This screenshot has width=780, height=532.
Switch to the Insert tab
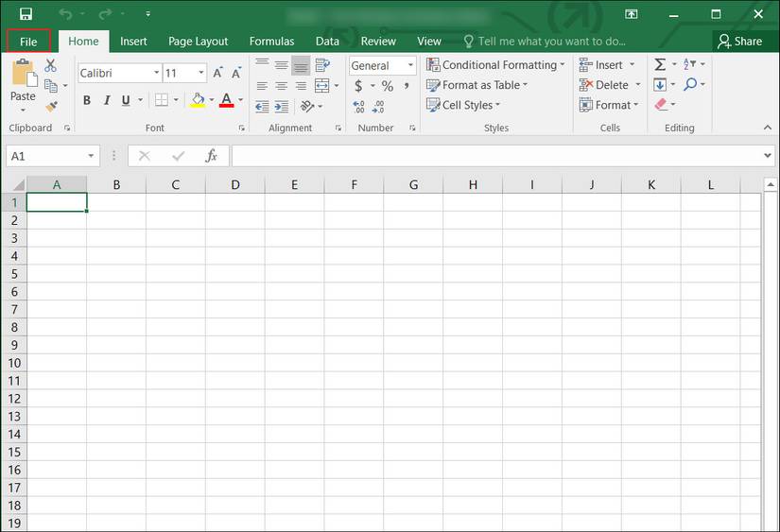point(133,42)
